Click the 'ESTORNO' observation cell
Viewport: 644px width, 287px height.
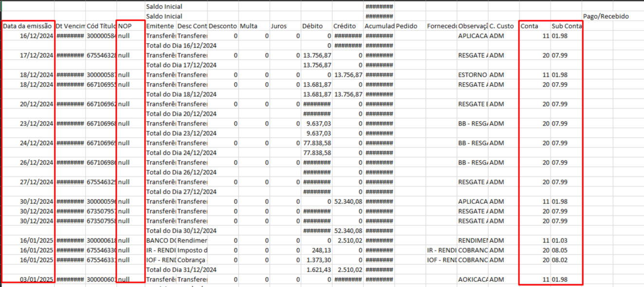(472, 75)
